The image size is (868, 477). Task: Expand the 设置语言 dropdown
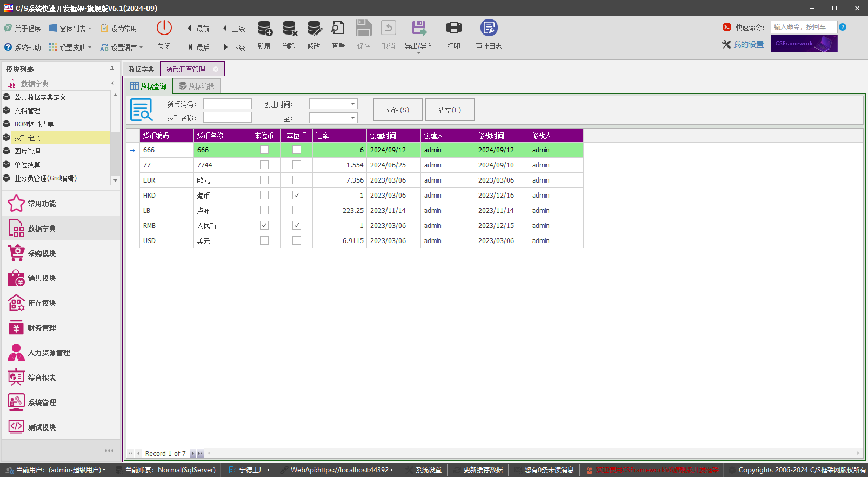(141, 48)
